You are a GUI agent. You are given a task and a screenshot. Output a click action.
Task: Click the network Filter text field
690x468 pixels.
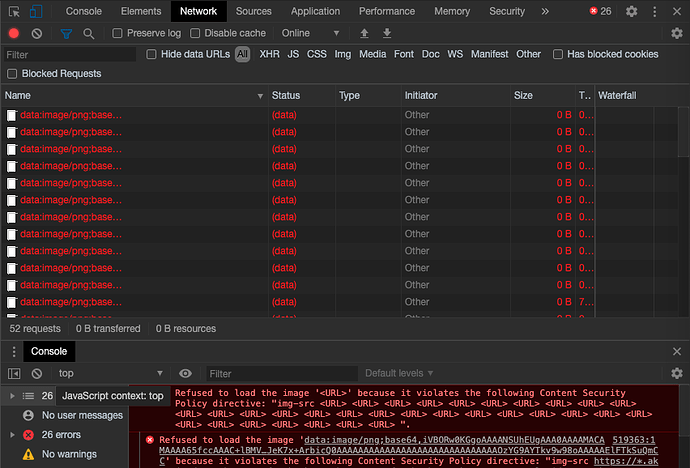70,54
